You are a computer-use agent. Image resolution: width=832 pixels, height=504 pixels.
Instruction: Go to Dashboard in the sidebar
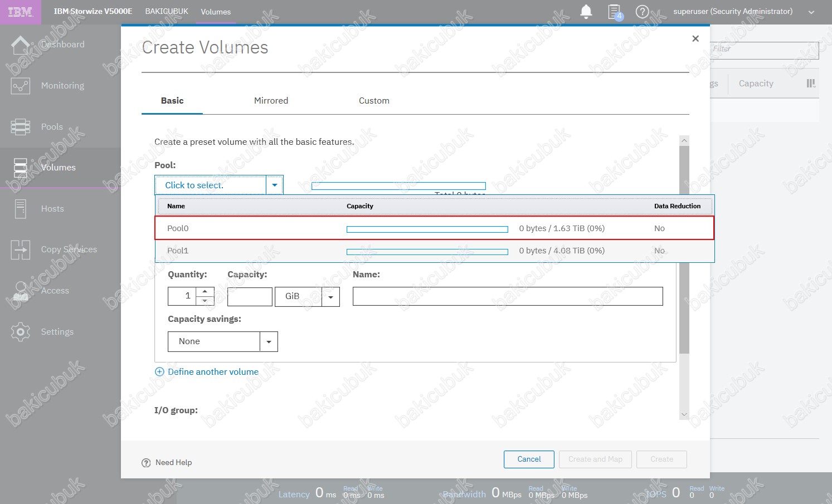pos(63,45)
